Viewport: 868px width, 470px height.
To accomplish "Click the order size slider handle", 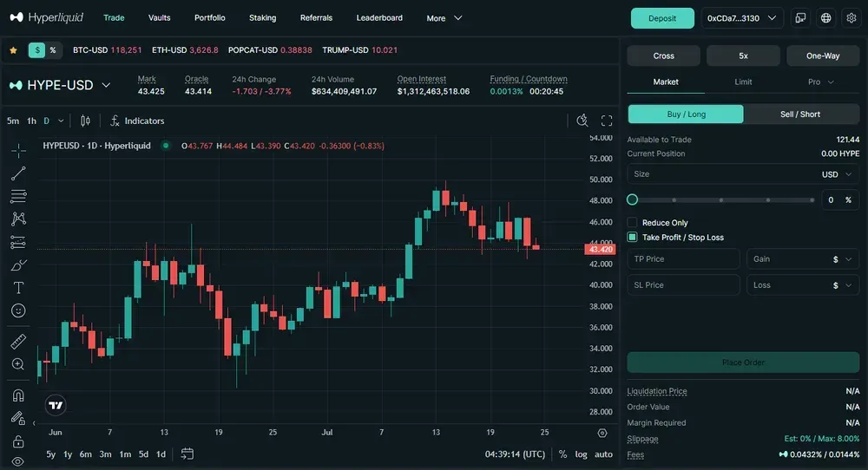I will point(632,199).
